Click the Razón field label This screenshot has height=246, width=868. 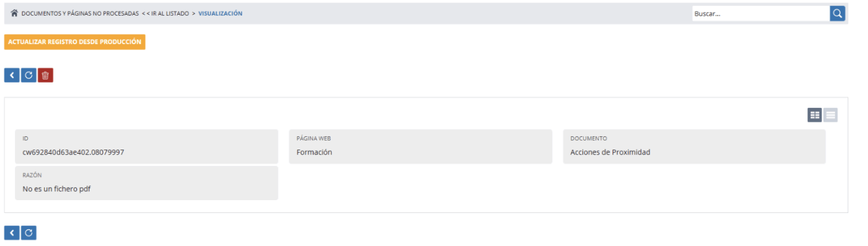pos(32,175)
